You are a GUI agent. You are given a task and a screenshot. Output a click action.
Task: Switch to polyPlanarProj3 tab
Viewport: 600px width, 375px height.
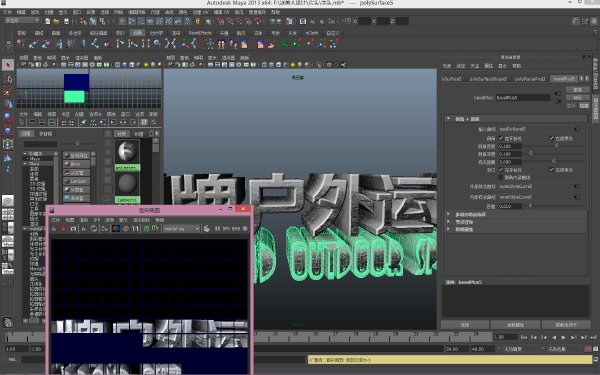point(530,79)
